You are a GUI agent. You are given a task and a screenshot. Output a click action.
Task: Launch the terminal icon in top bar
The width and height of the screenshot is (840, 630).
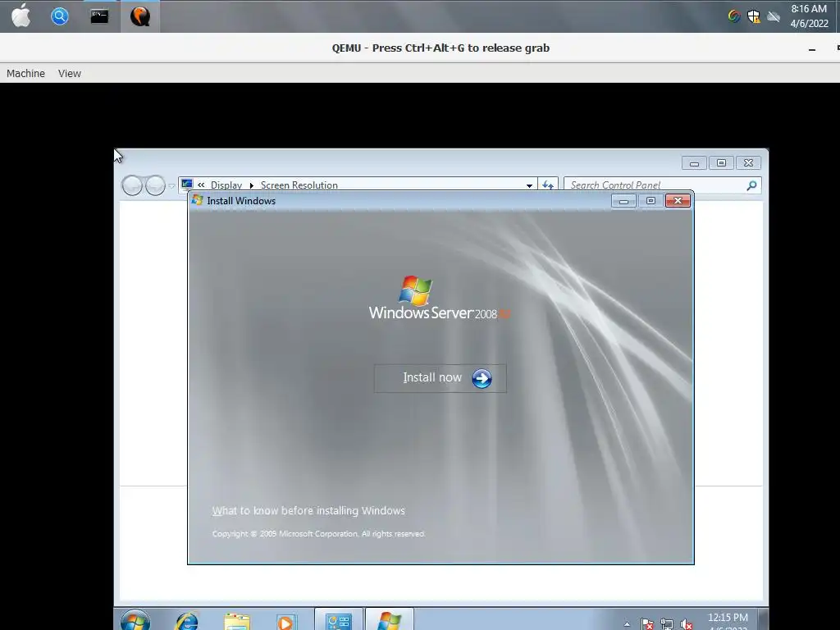(99, 16)
